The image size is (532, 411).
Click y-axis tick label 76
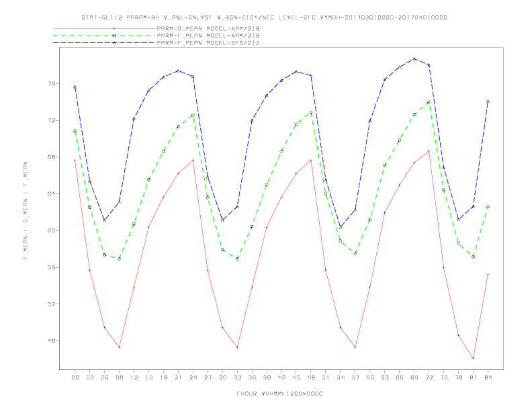(x=51, y=83)
